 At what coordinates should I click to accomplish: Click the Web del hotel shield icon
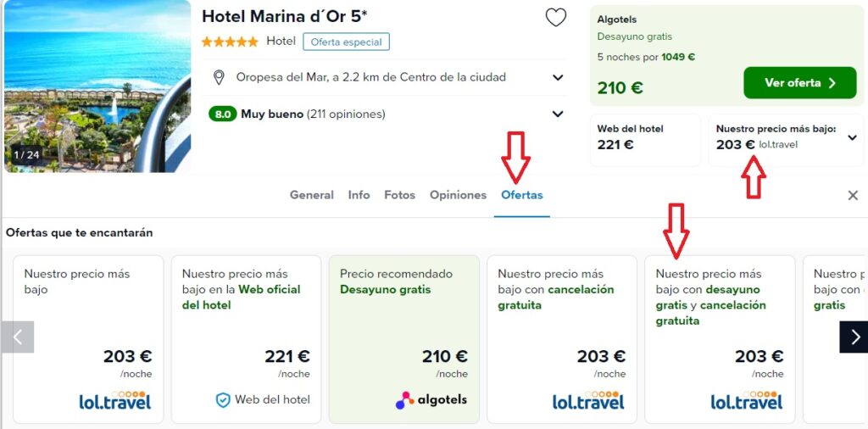click(223, 400)
